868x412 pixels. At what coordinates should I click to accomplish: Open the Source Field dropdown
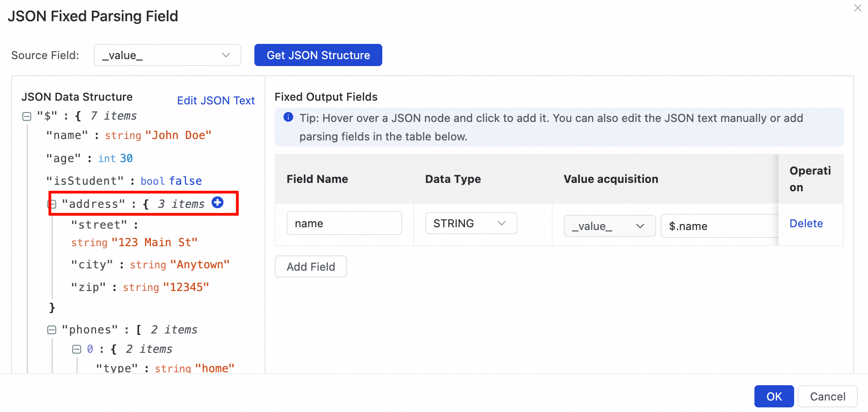pos(167,55)
